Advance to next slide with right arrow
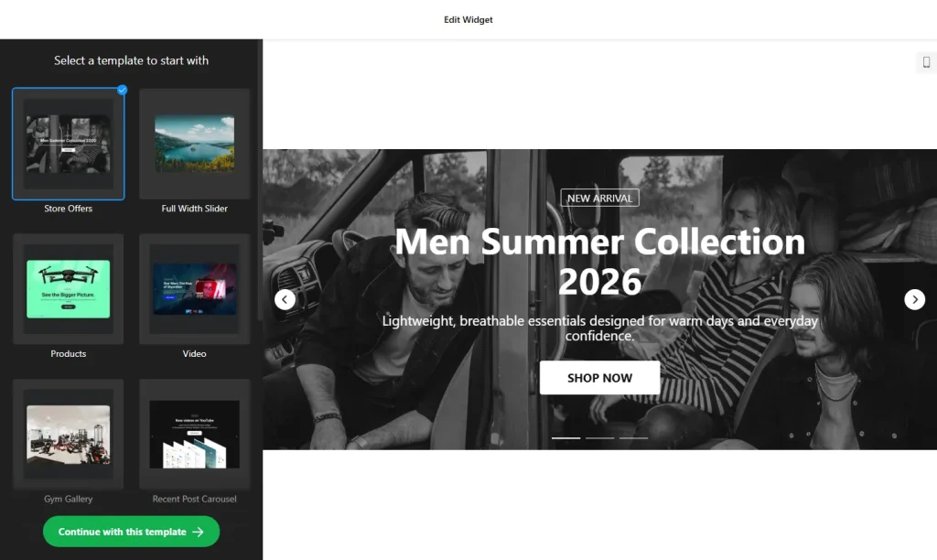937x560 pixels. coord(914,299)
